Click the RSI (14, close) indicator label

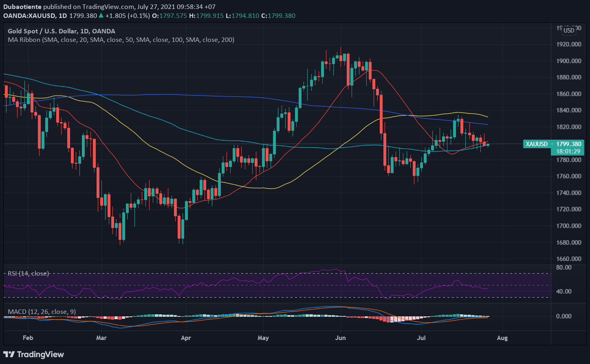pos(28,274)
